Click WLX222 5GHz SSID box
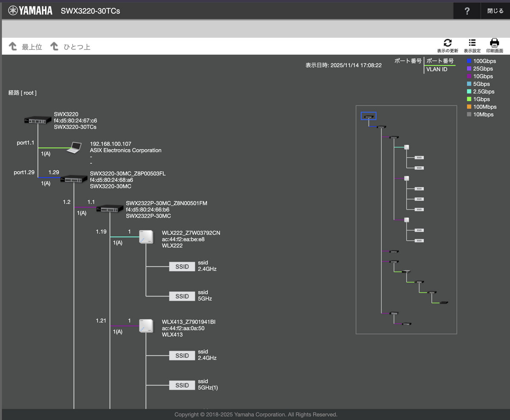 (x=182, y=296)
